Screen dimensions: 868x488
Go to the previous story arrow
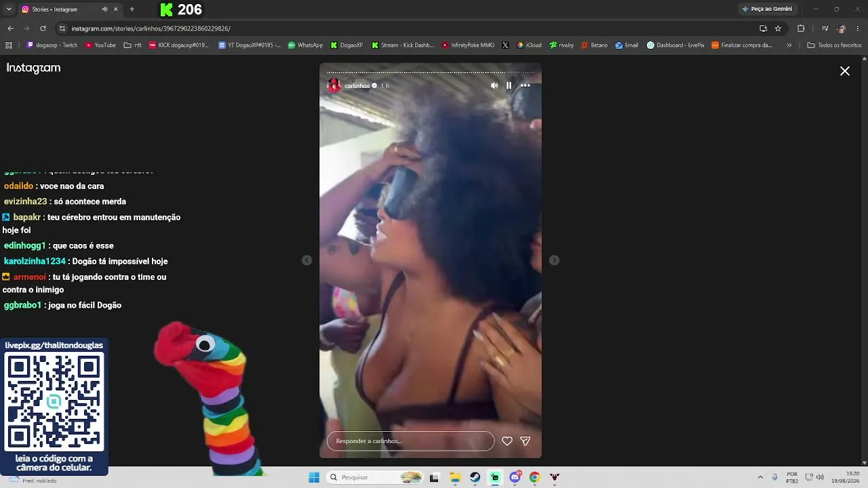(307, 260)
